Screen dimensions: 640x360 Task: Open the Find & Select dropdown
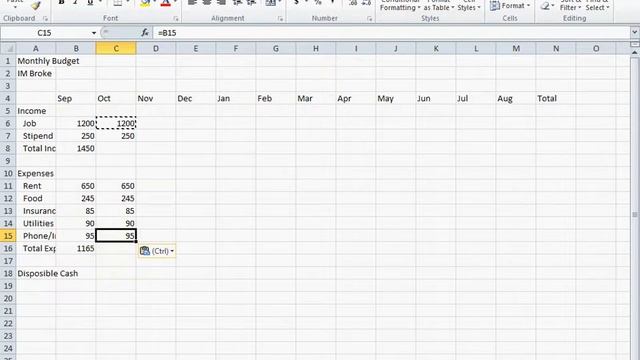pyautogui.click(x=597, y=5)
